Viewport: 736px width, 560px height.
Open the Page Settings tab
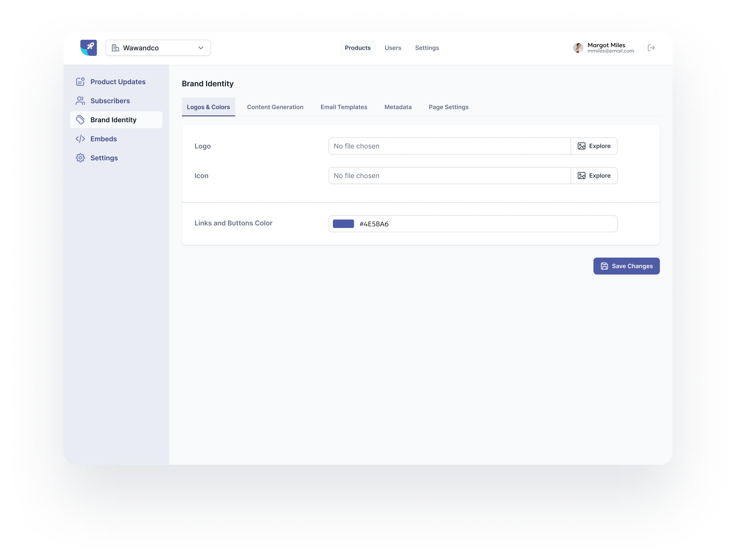point(448,106)
